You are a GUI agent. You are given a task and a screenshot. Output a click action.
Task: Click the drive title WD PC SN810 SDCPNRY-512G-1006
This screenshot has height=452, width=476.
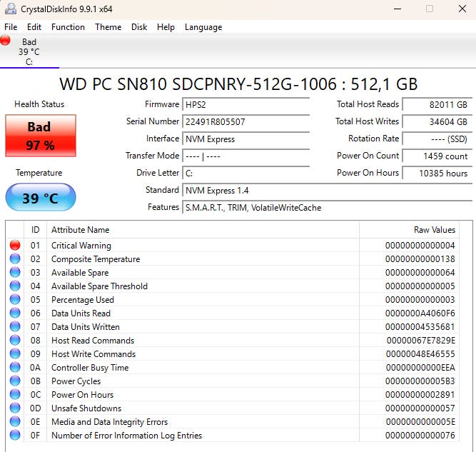point(238,84)
